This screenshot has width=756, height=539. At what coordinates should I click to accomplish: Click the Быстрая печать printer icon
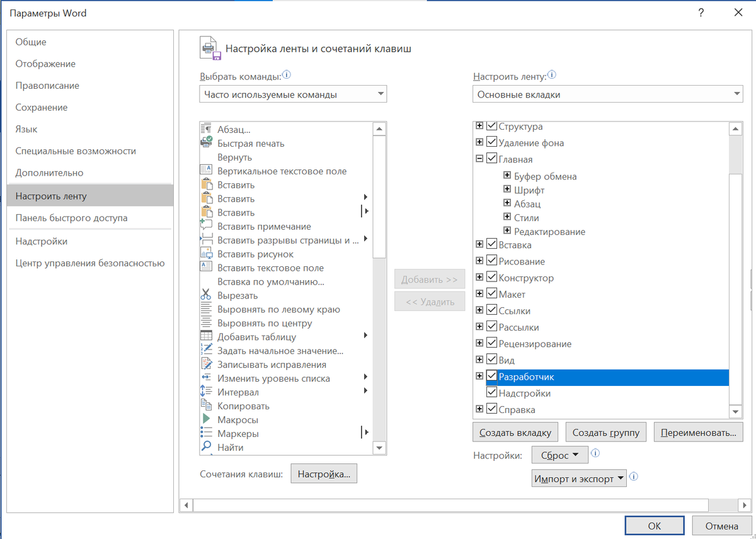206,143
